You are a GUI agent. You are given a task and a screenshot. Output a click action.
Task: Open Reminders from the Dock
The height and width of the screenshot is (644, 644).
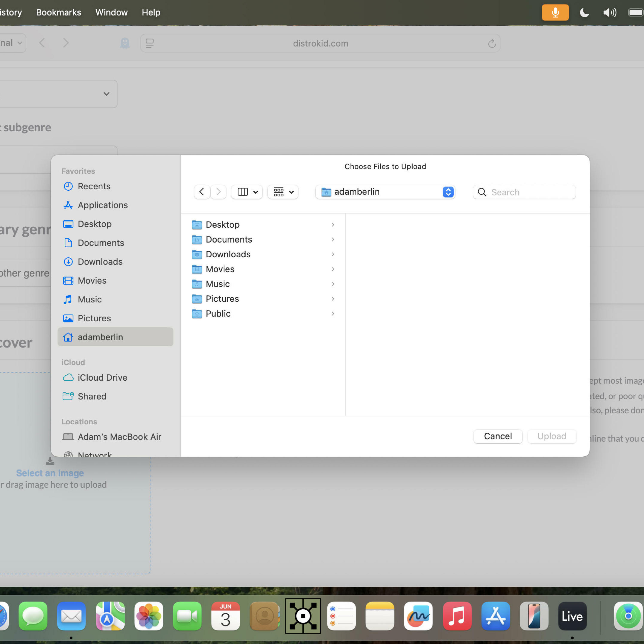[341, 616]
